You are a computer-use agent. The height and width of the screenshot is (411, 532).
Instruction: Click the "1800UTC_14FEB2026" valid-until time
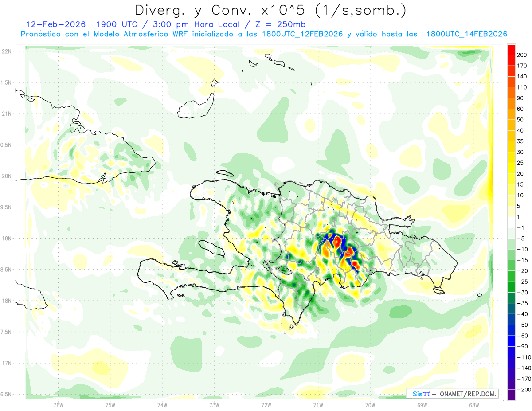click(x=467, y=34)
